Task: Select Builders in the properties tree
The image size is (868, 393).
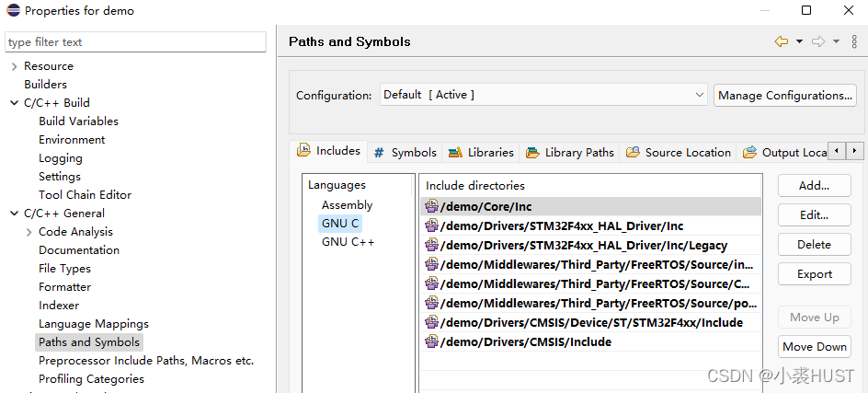Action: coord(45,85)
